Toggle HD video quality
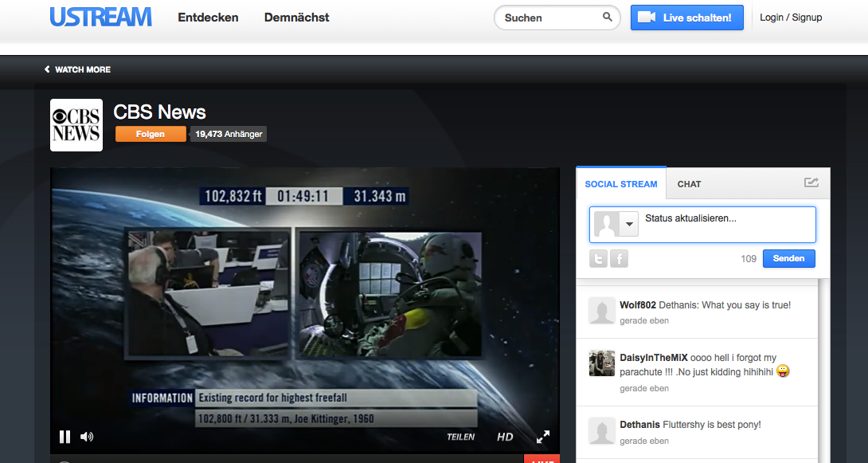Viewport: 868px width, 463px height. [x=505, y=437]
